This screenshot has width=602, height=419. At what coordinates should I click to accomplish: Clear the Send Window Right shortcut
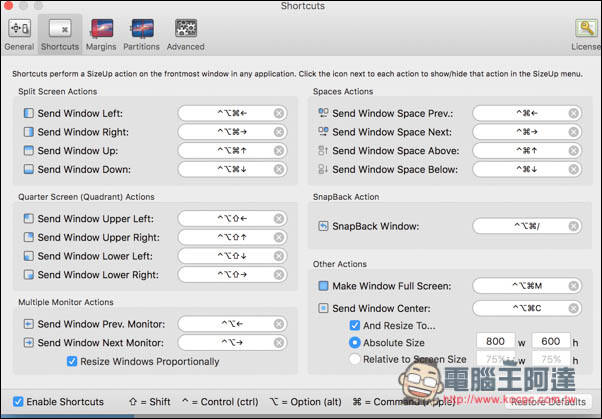(x=279, y=132)
